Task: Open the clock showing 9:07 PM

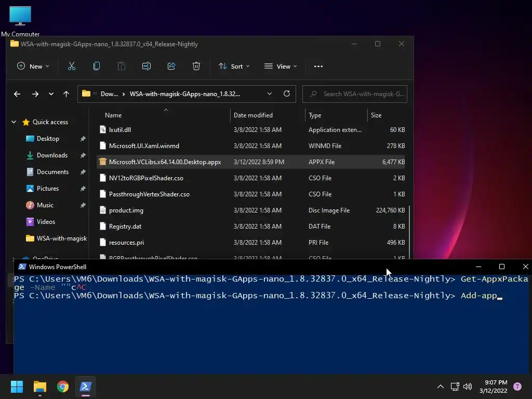Action: click(x=494, y=387)
